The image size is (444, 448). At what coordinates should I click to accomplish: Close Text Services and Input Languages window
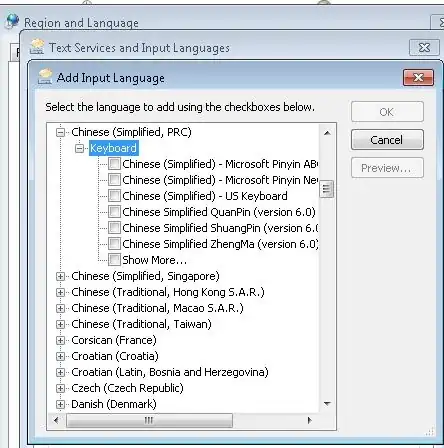click(424, 48)
